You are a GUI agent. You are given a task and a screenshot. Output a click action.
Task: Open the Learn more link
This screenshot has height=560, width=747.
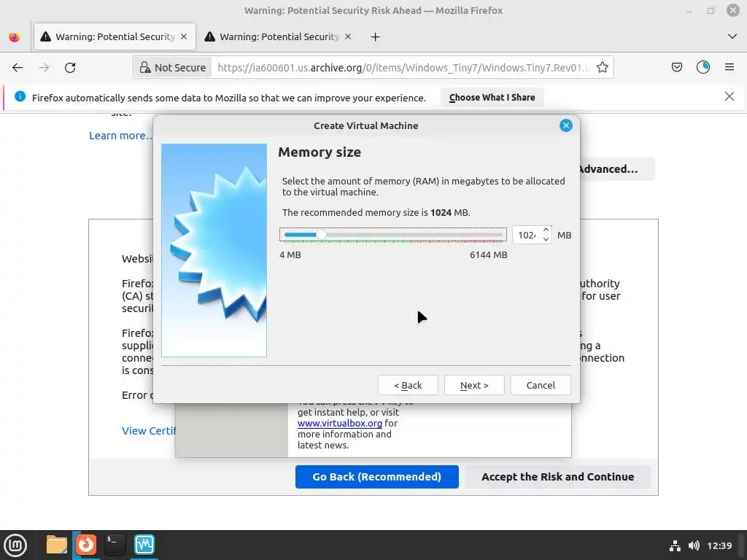(120, 136)
